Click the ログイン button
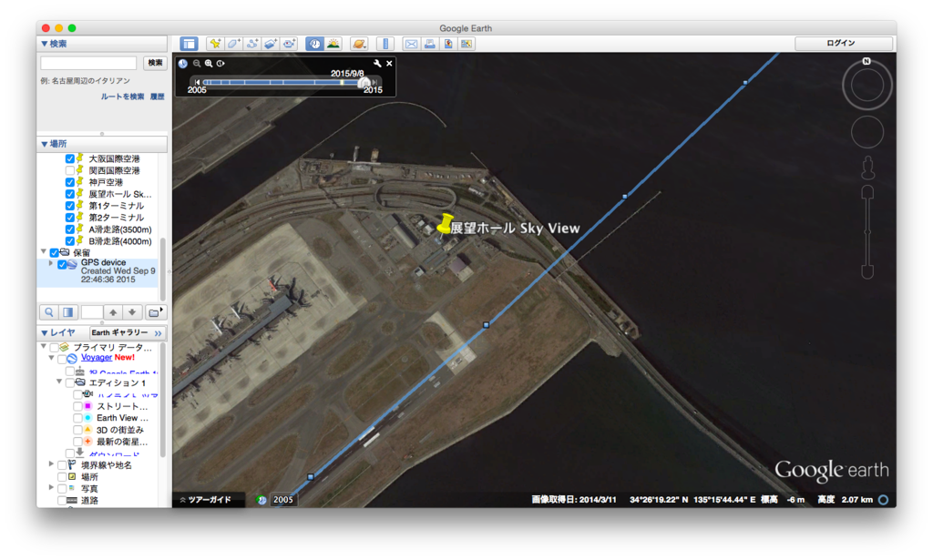The width and height of the screenshot is (933, 560). (843, 44)
